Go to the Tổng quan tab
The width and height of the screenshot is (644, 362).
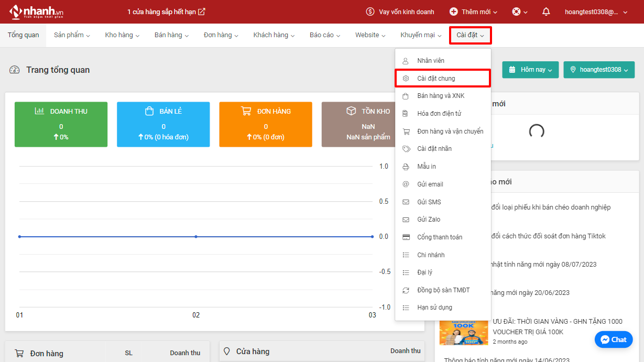pyautogui.click(x=23, y=35)
